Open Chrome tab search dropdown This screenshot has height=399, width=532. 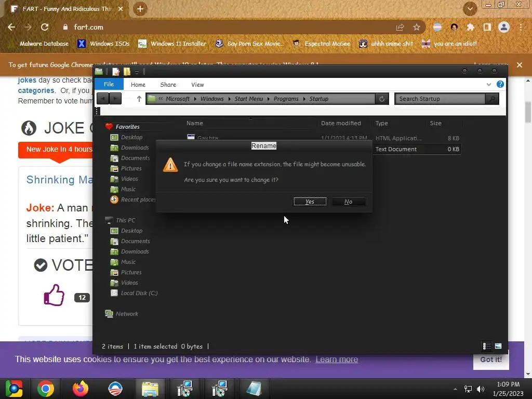[470, 9]
